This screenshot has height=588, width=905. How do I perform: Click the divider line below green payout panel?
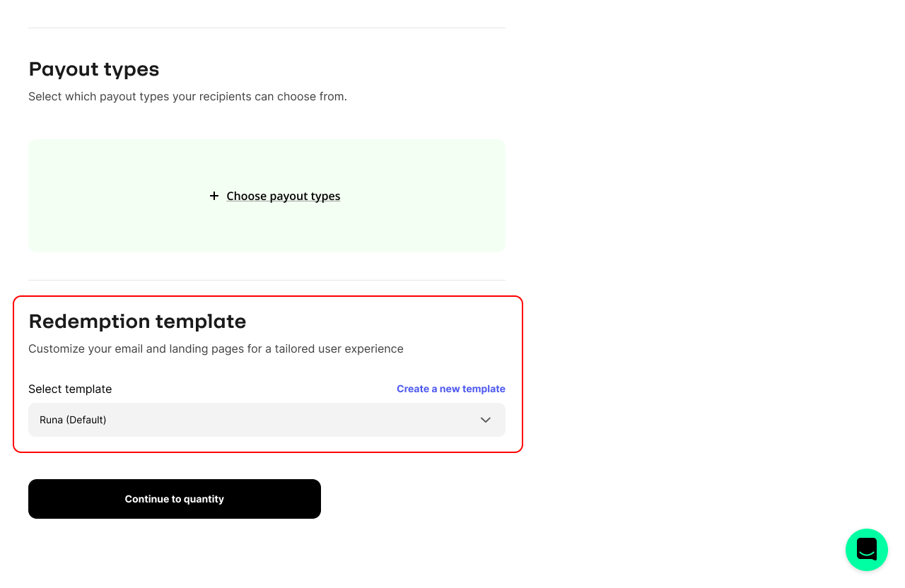click(x=267, y=280)
